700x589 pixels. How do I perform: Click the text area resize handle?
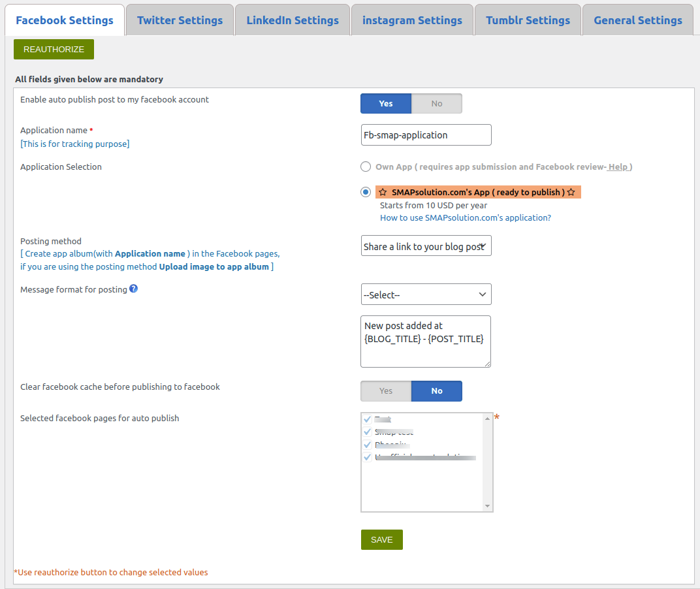coord(488,364)
